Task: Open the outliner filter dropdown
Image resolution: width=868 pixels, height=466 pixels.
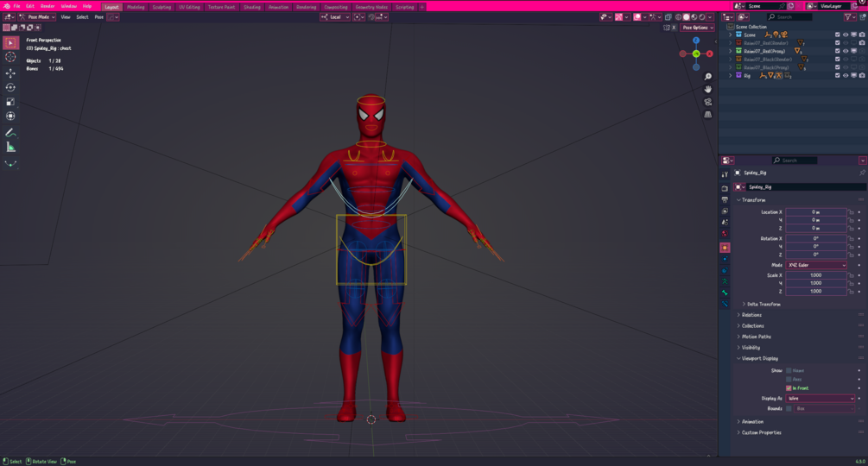Action: coord(849,17)
